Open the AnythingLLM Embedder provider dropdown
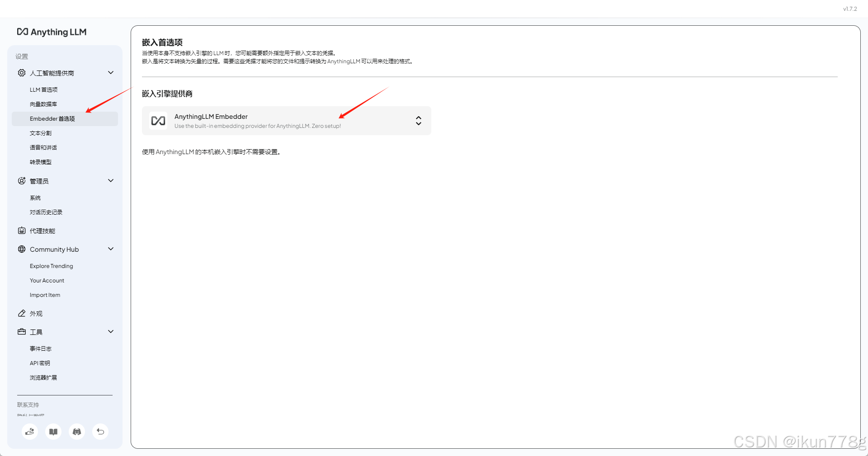This screenshot has width=868, height=456. 287,121
